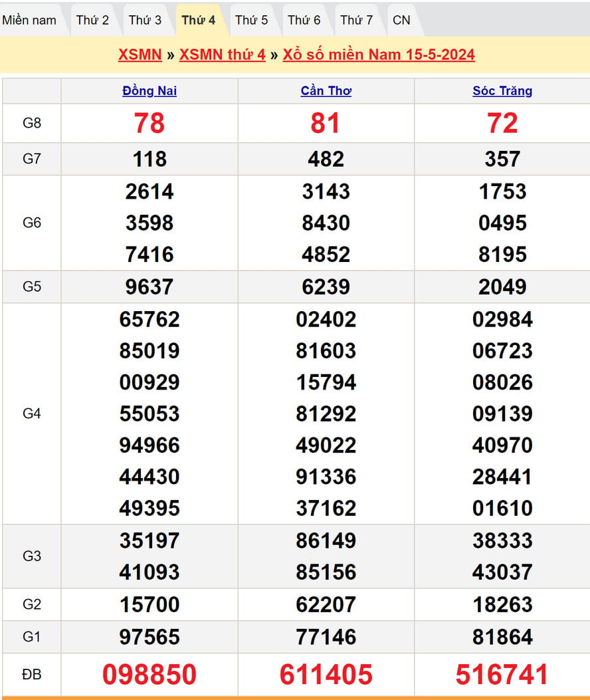Open the Đồng Nai province link
590x700 pixels.
pyautogui.click(x=149, y=91)
